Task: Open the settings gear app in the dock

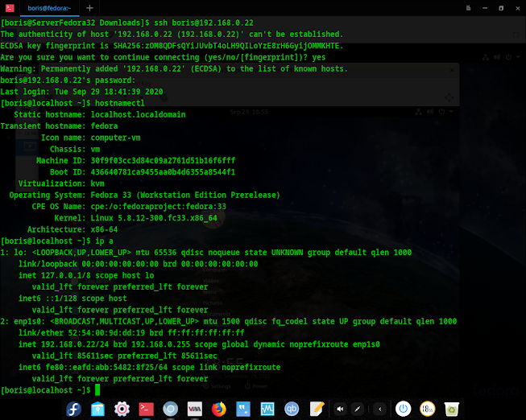Action: (122, 409)
